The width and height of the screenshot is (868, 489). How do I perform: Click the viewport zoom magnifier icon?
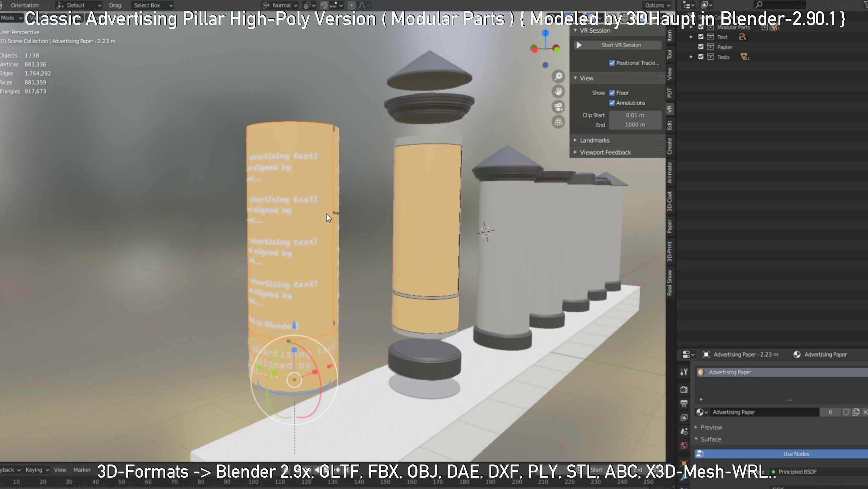[558, 77]
